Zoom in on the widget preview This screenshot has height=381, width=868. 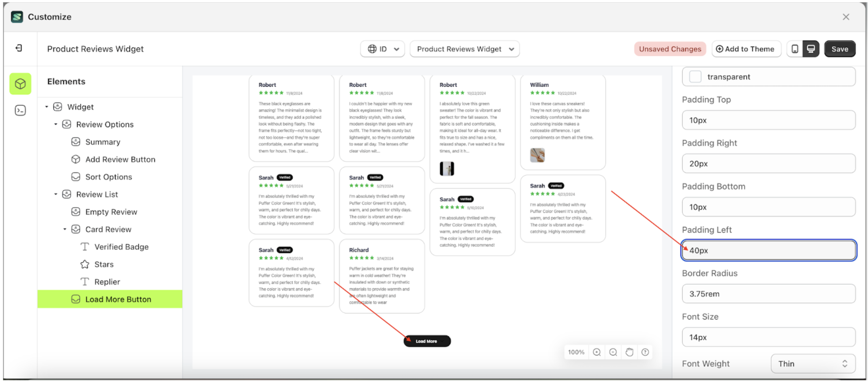(x=596, y=352)
